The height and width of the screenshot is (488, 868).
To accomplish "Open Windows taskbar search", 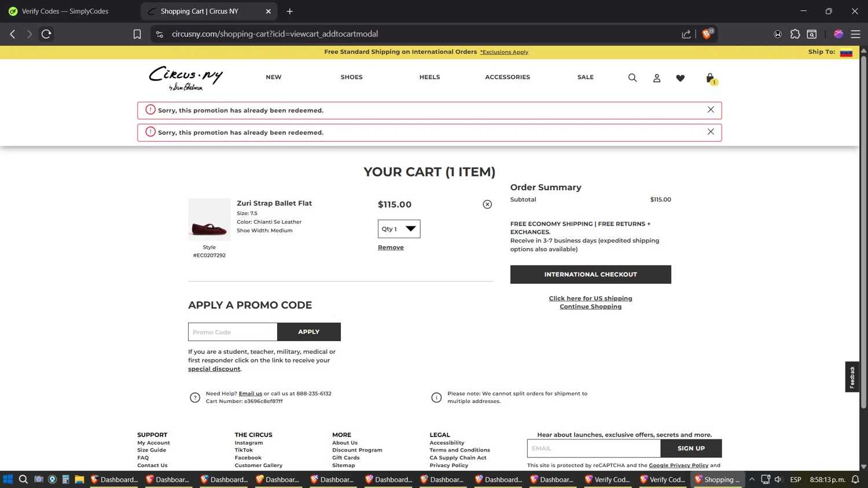I will [23, 479].
